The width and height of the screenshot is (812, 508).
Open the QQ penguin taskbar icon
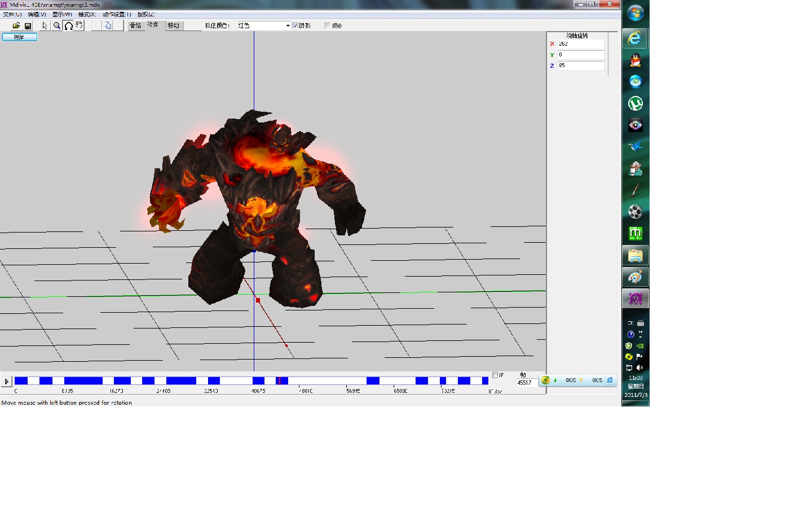pyautogui.click(x=636, y=60)
